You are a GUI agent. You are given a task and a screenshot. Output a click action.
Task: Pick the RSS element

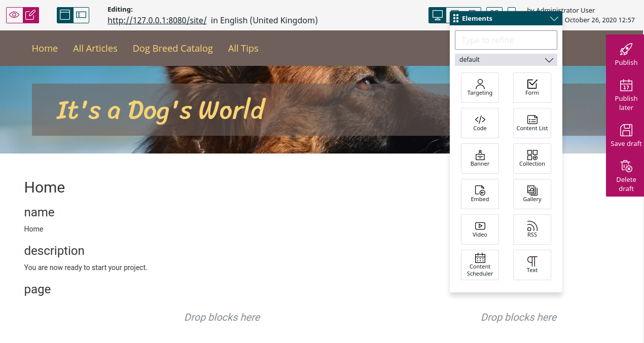tap(532, 230)
